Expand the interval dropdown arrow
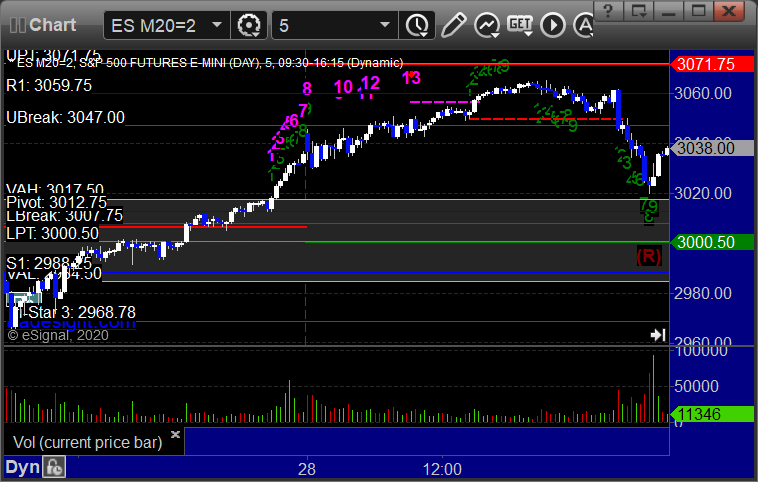 tap(385, 25)
